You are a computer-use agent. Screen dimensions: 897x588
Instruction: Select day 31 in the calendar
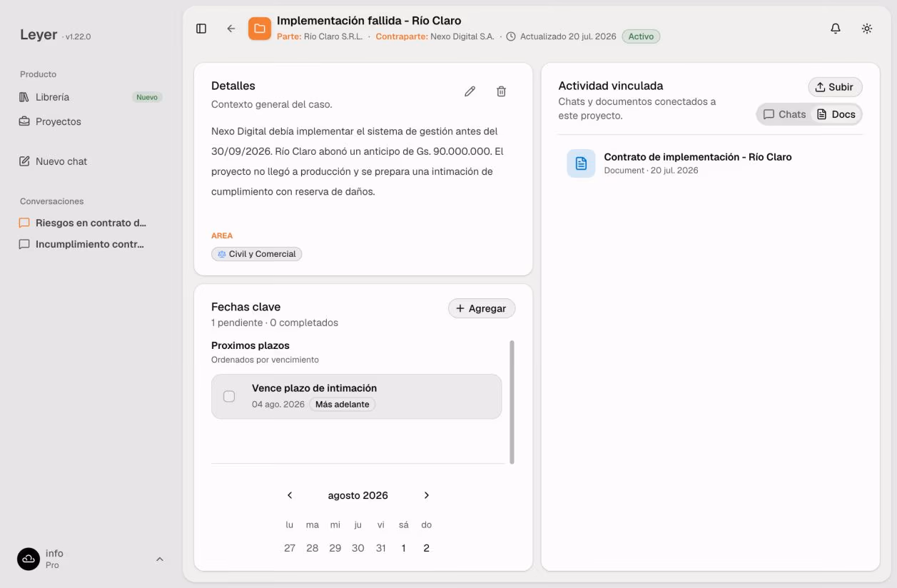(381, 548)
